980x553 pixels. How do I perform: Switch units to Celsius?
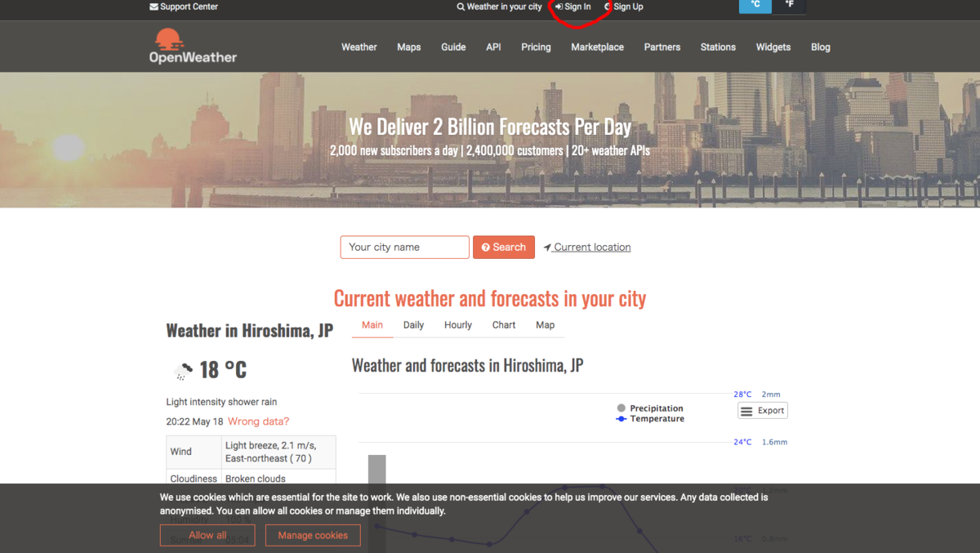(x=755, y=6)
